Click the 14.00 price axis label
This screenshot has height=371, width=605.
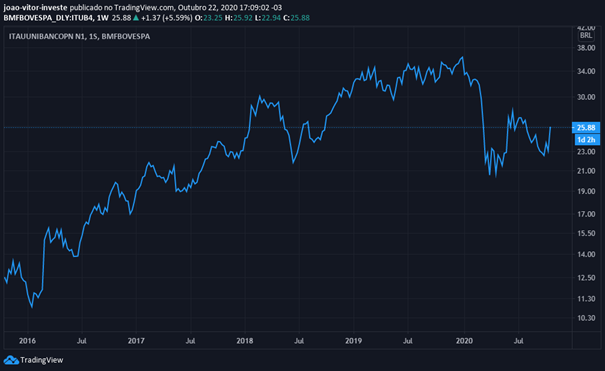(586, 255)
